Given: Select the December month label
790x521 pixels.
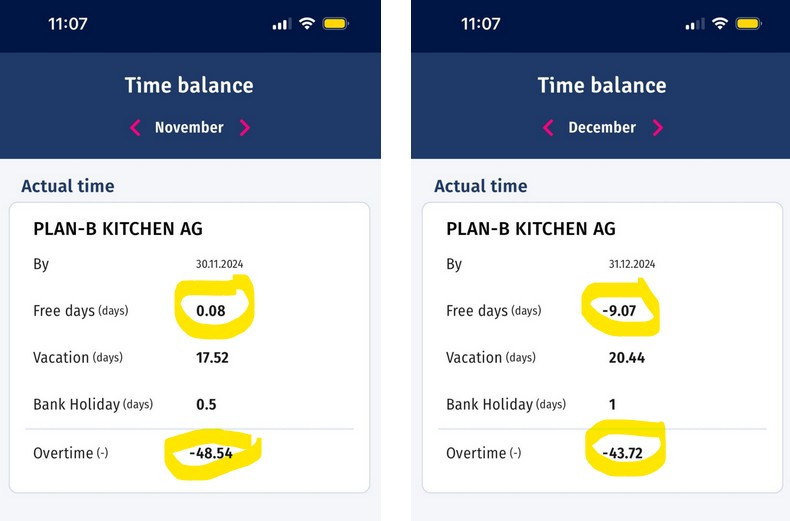Looking at the screenshot, I should pos(602,127).
